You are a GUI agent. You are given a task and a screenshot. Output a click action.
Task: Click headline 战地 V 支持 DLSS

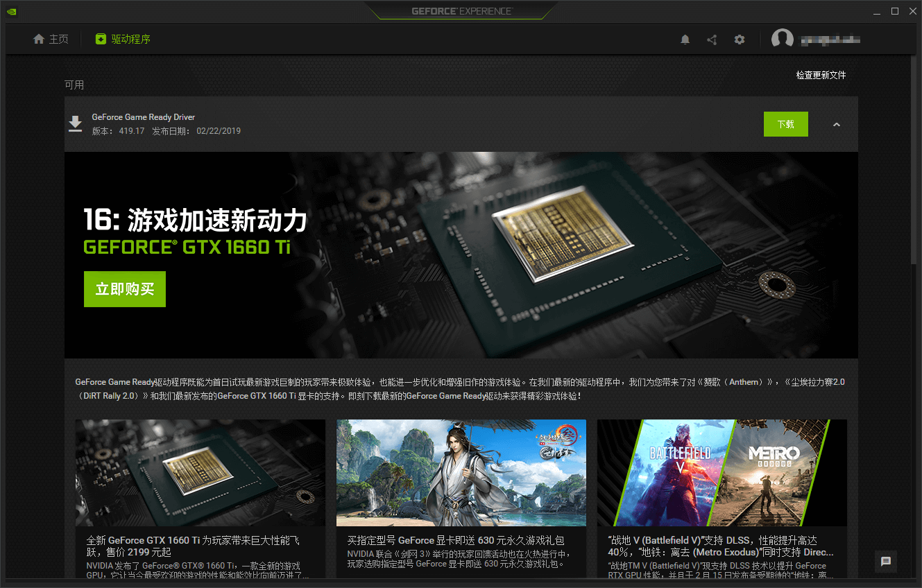(720, 546)
